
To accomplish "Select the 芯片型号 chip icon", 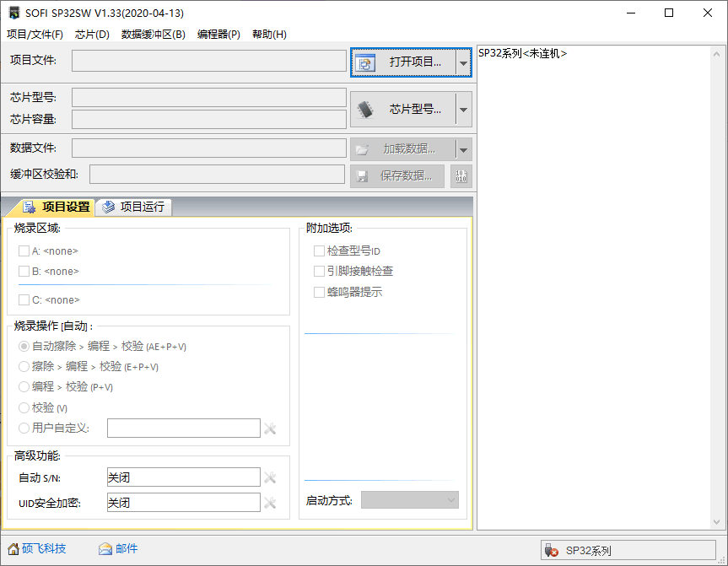I will click(368, 108).
